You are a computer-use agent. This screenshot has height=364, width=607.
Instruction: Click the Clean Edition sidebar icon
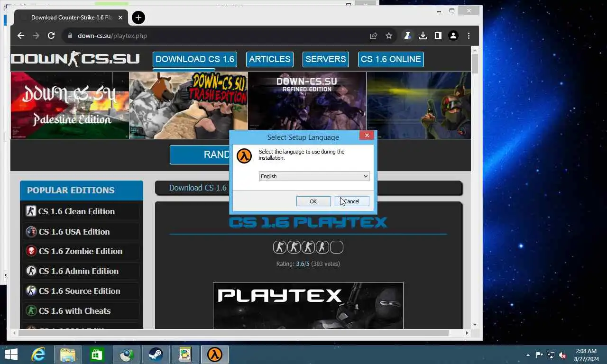[x=31, y=211]
